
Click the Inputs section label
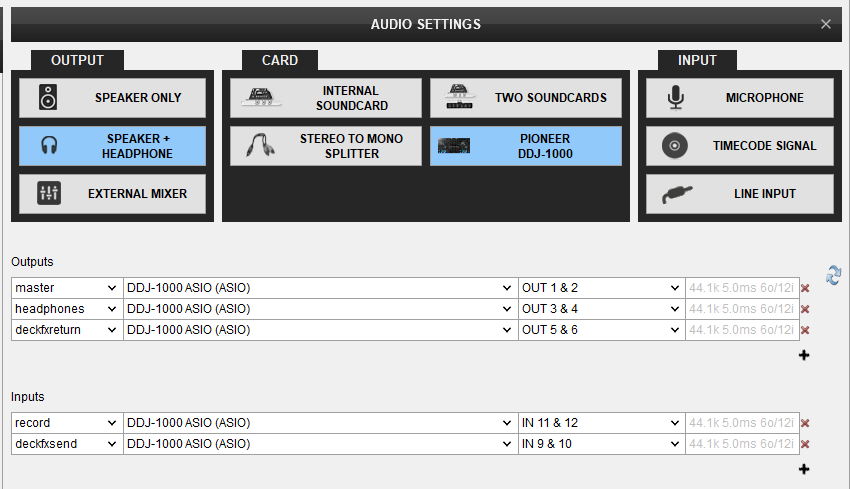28,397
